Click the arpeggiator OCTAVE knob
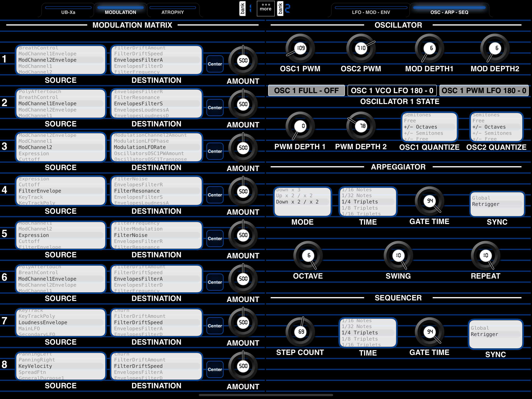Image resolution: width=532 pixels, height=399 pixels. click(x=308, y=255)
